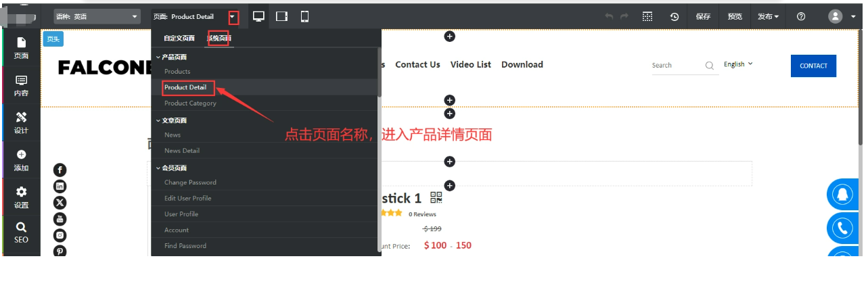Switch to tablet preview mode
The width and height of the screenshot is (868, 290).
pos(282,16)
